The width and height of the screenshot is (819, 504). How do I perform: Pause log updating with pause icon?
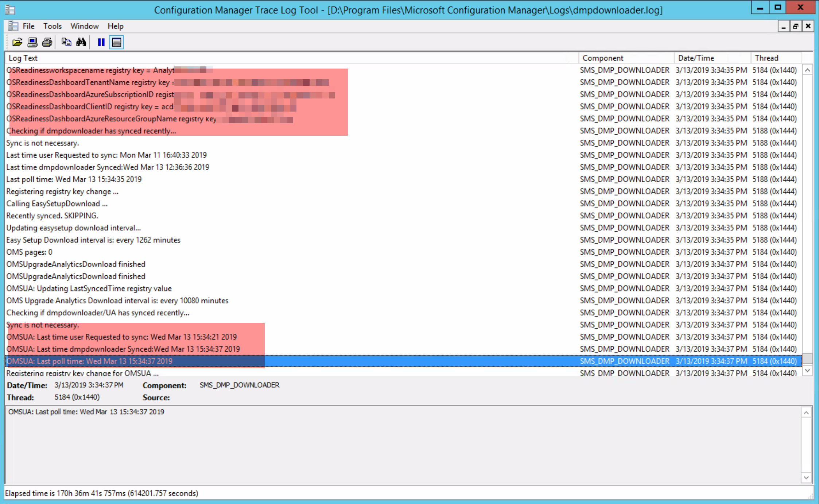pos(101,42)
